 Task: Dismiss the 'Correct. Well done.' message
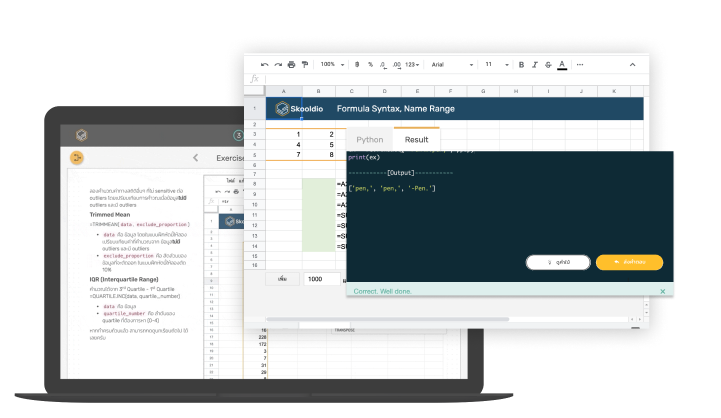click(x=662, y=291)
